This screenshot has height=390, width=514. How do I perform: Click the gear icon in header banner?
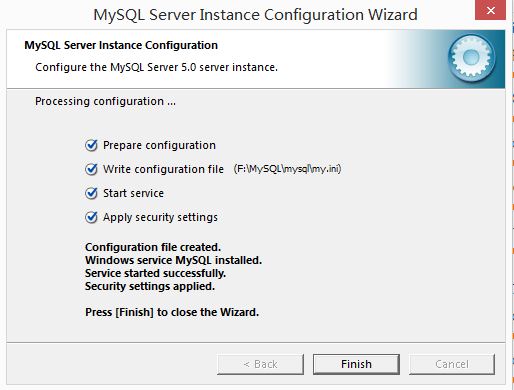tap(471, 59)
